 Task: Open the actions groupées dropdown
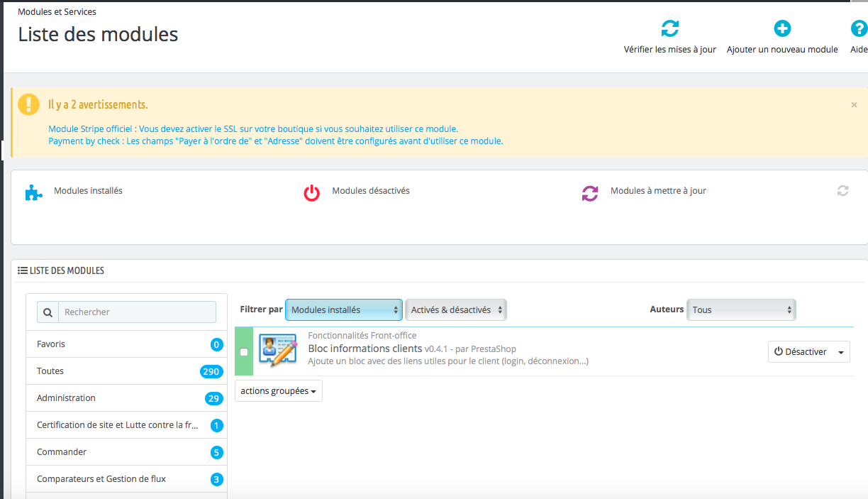[x=279, y=391]
